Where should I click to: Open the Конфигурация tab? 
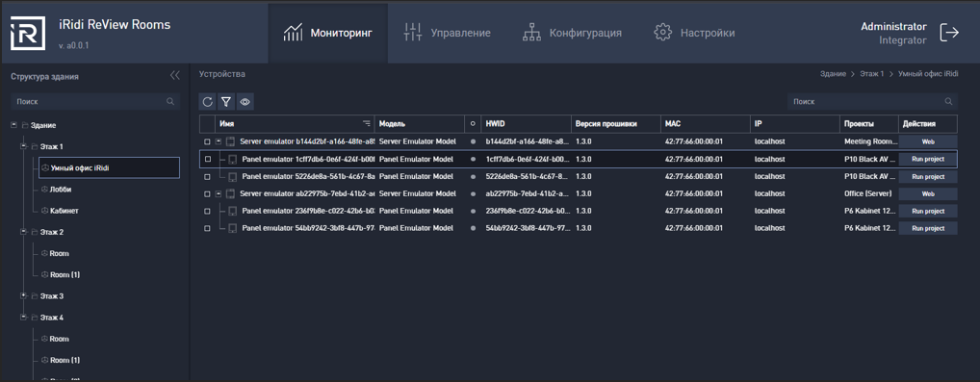click(572, 33)
